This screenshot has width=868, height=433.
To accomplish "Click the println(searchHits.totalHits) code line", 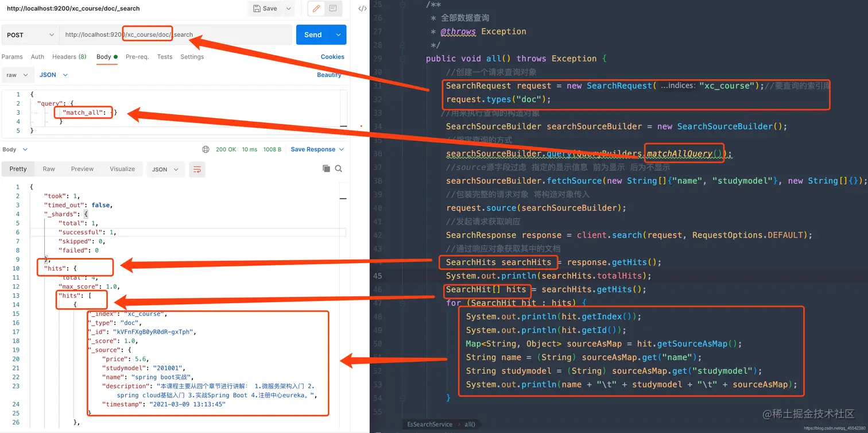I will tap(548, 276).
